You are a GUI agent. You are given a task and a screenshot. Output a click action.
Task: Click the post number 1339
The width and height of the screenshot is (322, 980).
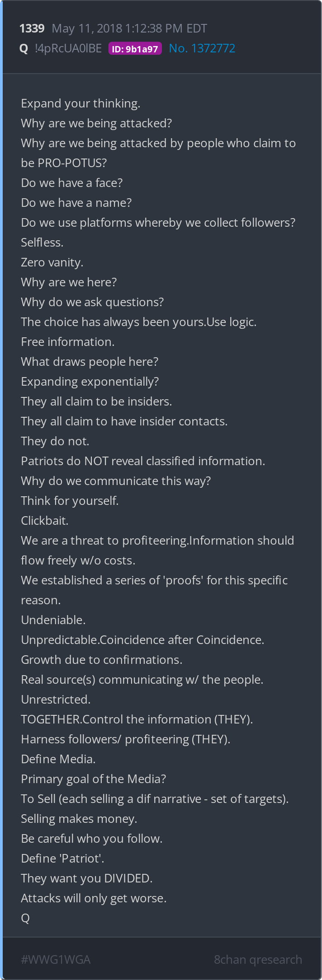pos(32,28)
